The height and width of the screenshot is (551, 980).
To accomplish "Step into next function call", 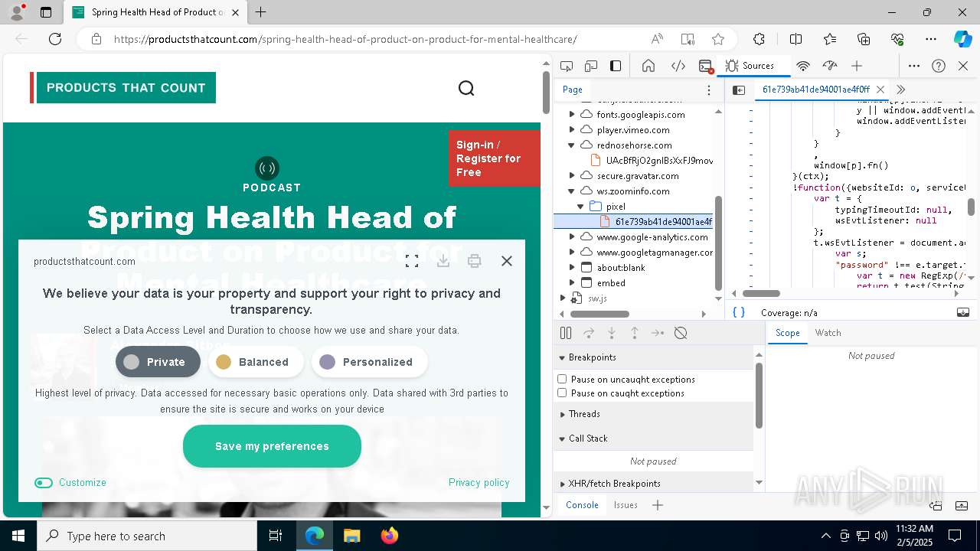I will (612, 333).
